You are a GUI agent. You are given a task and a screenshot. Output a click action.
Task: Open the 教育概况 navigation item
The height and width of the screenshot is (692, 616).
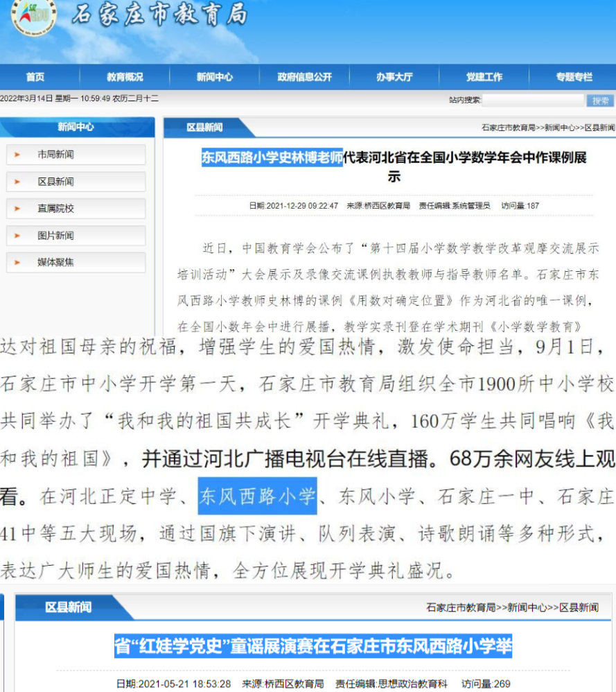pyautogui.click(x=125, y=77)
